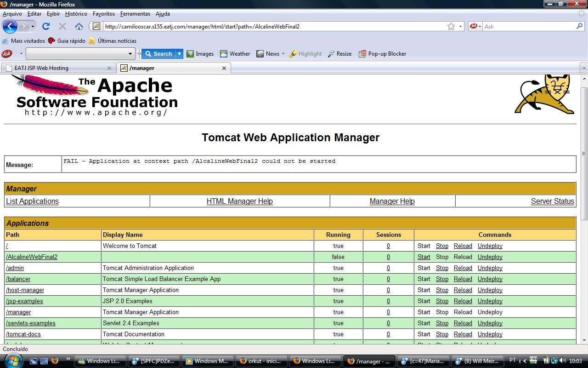
Task: Click the stop loading X icon
Action: coord(62,26)
